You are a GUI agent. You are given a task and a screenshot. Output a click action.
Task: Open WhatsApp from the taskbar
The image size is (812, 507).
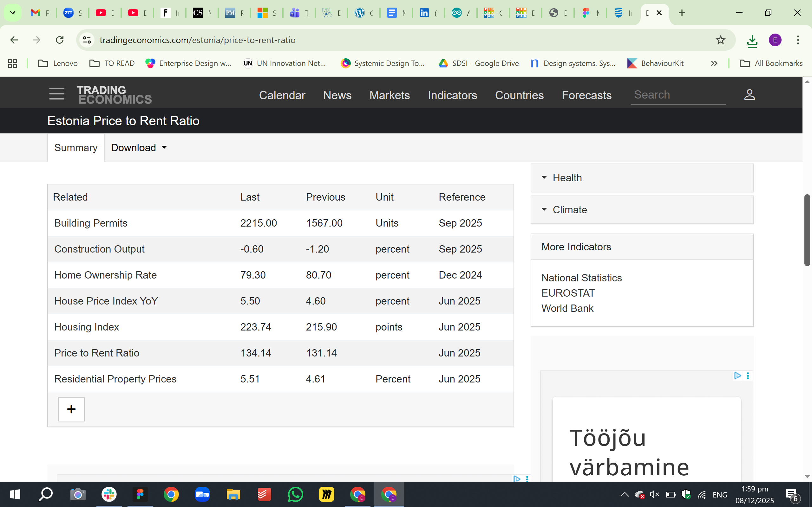tap(295, 494)
